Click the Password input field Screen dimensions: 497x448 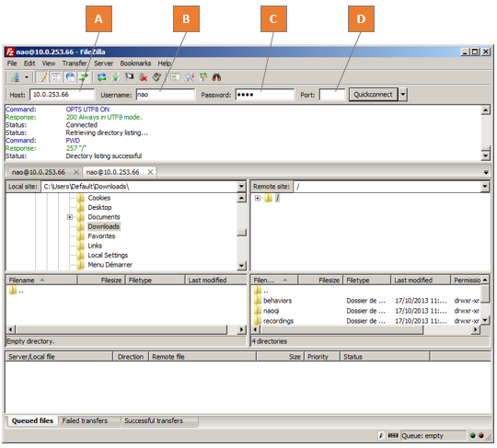pos(265,95)
